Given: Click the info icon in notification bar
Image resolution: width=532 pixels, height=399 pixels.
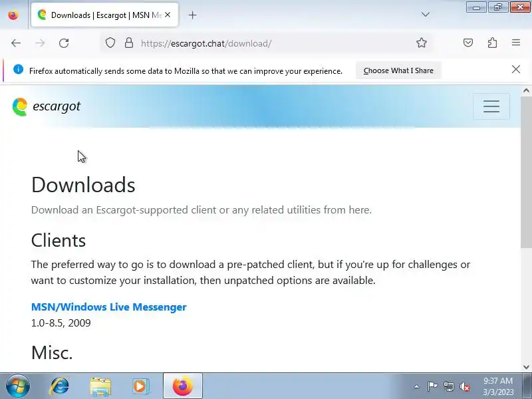Looking at the screenshot, I should coord(19,70).
